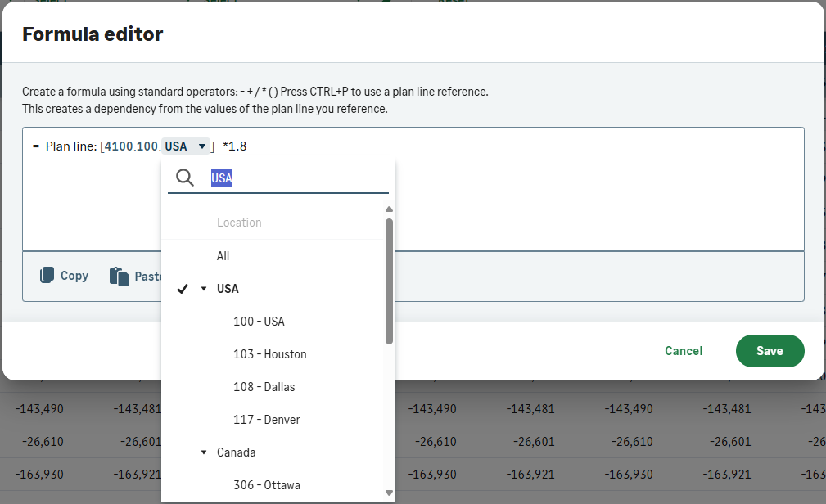Collapse the USA location group

pos(204,289)
